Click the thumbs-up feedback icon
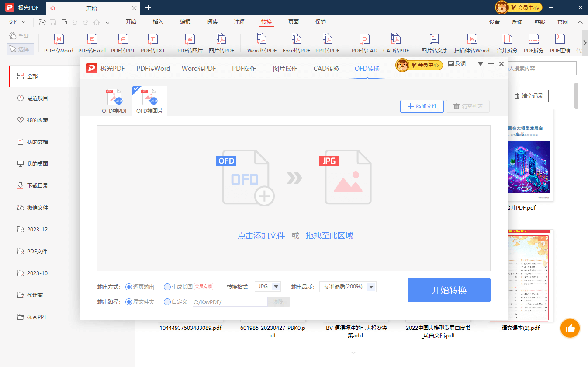Viewport: 588px width, 367px height. click(x=570, y=328)
